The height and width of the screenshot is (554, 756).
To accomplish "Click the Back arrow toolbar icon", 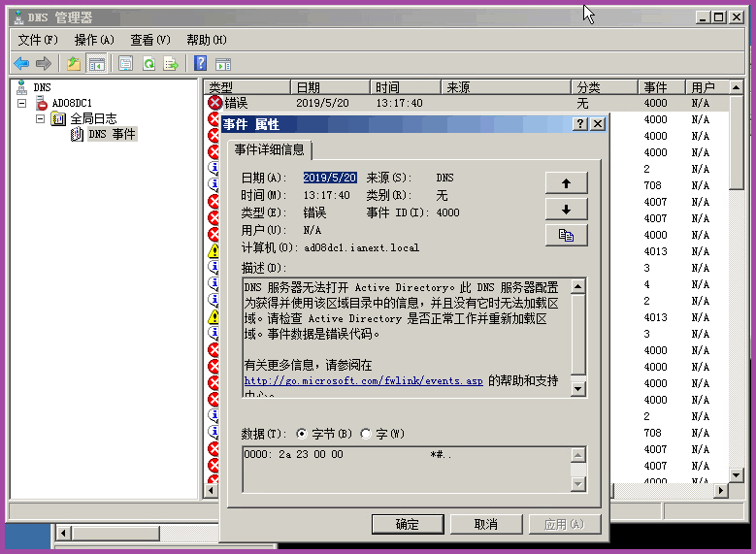I will (x=21, y=63).
